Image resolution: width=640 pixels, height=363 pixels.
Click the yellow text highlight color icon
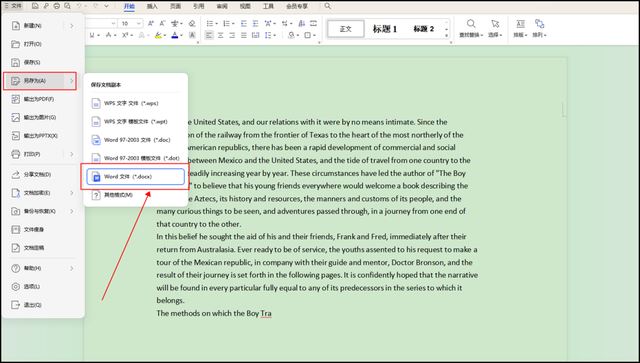pos(158,36)
